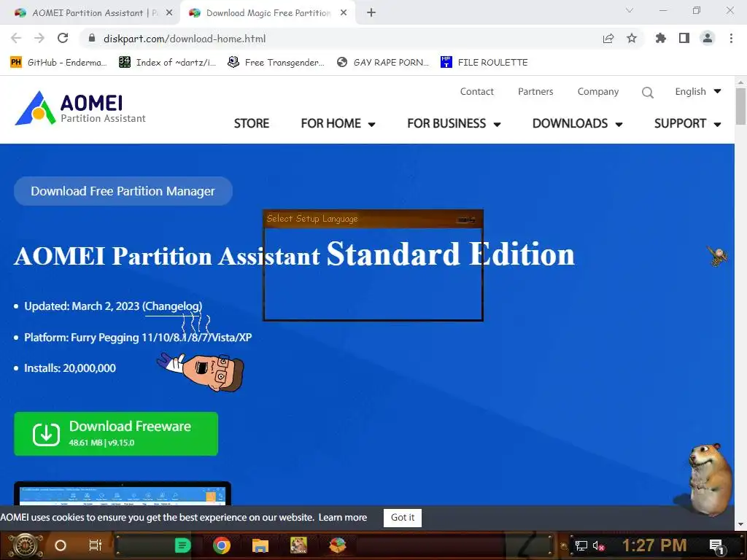Open the hamster Box app on the taskbar
This screenshot has height=560, width=747.
tap(298, 545)
